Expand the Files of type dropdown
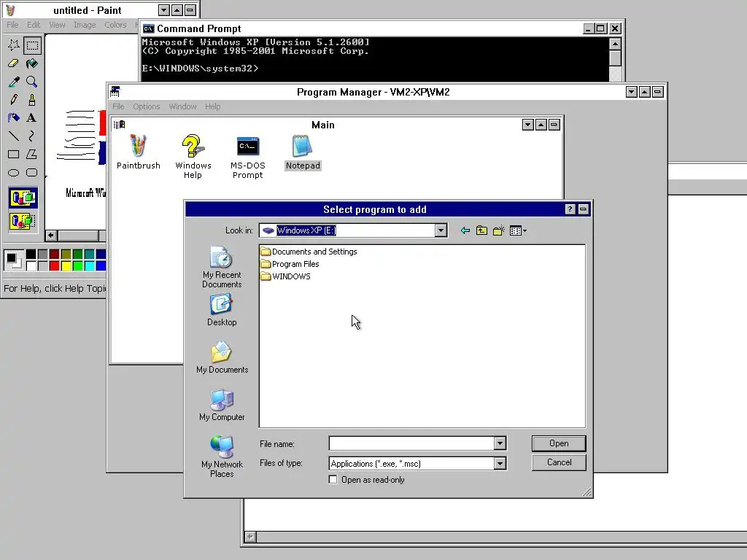The height and width of the screenshot is (560, 747). [x=499, y=463]
